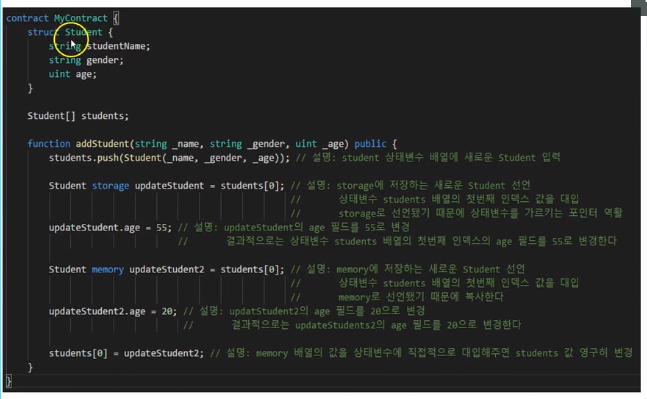The width and height of the screenshot is (647, 399).
Task: Click the studentName field declaration
Action: tap(99, 46)
